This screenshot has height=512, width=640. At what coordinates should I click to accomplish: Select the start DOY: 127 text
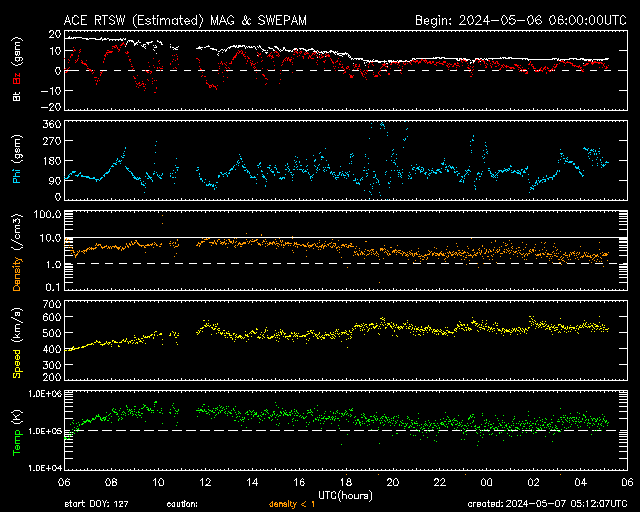(x=96, y=504)
